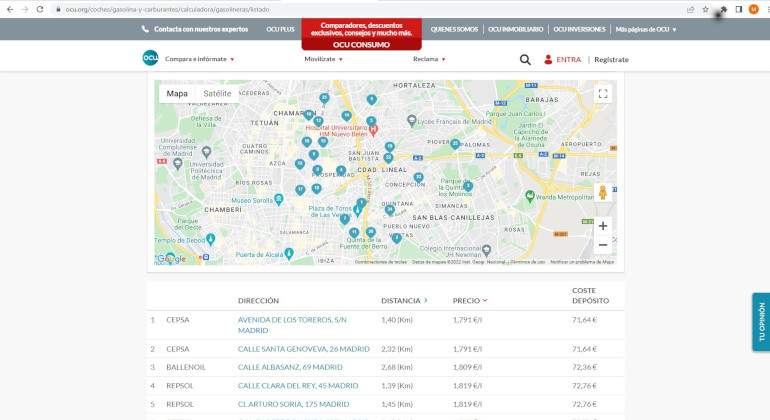The height and width of the screenshot is (420, 770).
Task: Click Notificar un problema de Maps link
Action: 582,262
